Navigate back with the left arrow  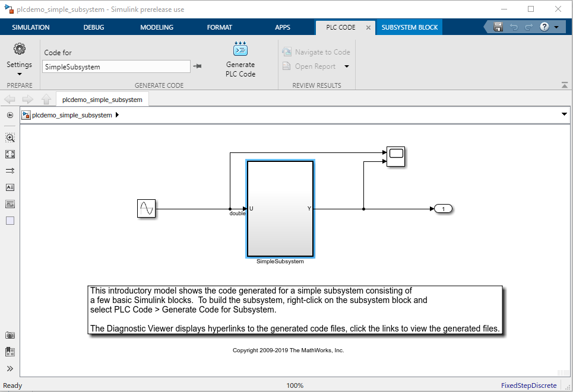coord(10,99)
